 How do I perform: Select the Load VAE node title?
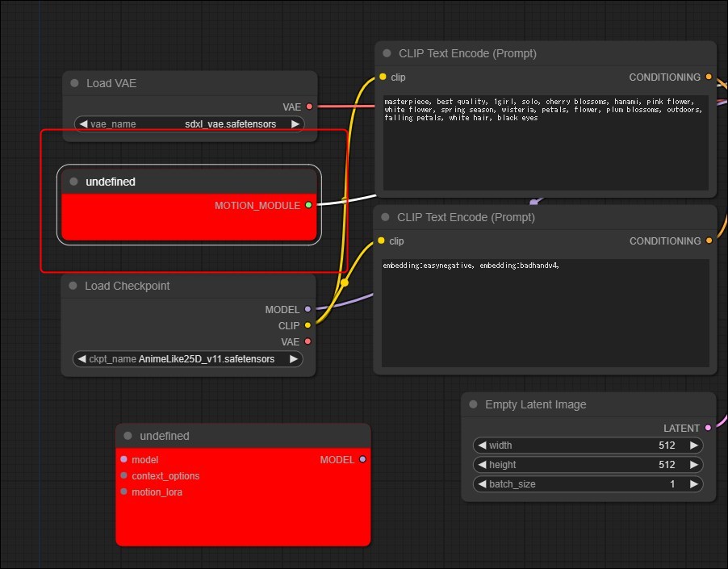pyautogui.click(x=111, y=83)
